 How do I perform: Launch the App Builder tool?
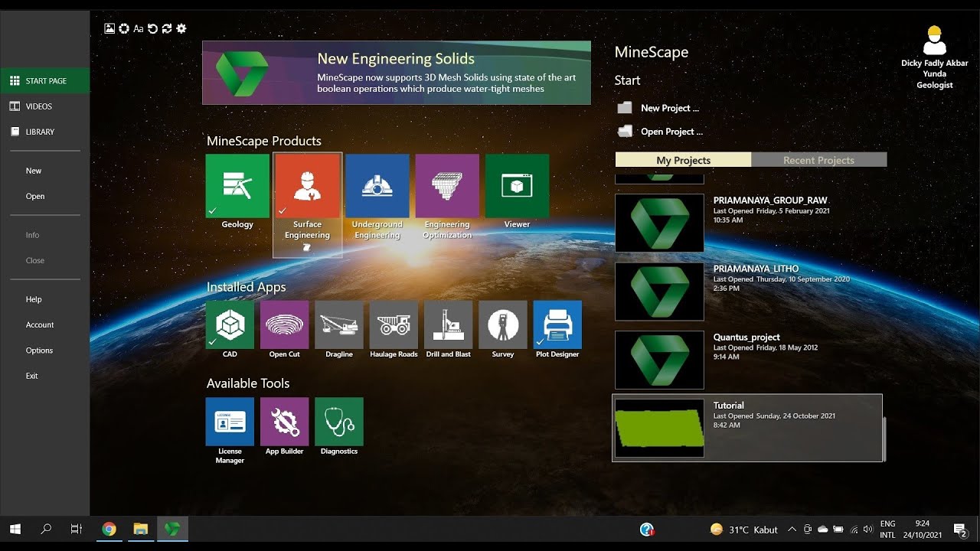[284, 421]
